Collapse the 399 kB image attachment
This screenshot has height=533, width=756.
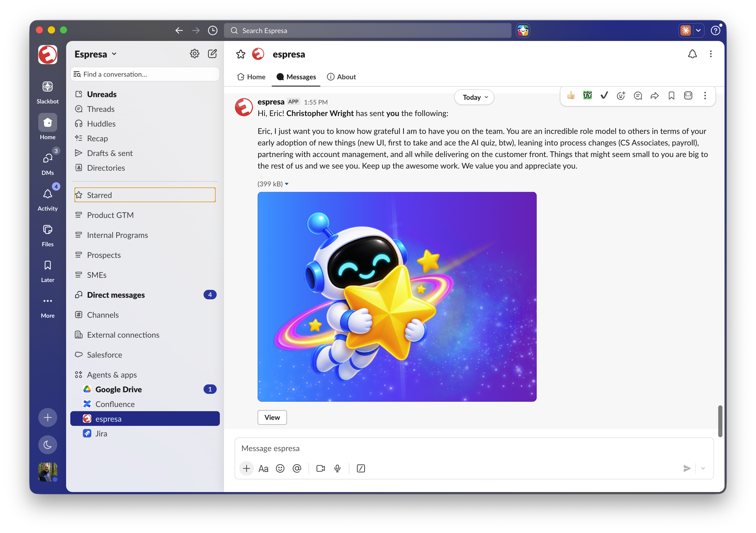tap(286, 184)
